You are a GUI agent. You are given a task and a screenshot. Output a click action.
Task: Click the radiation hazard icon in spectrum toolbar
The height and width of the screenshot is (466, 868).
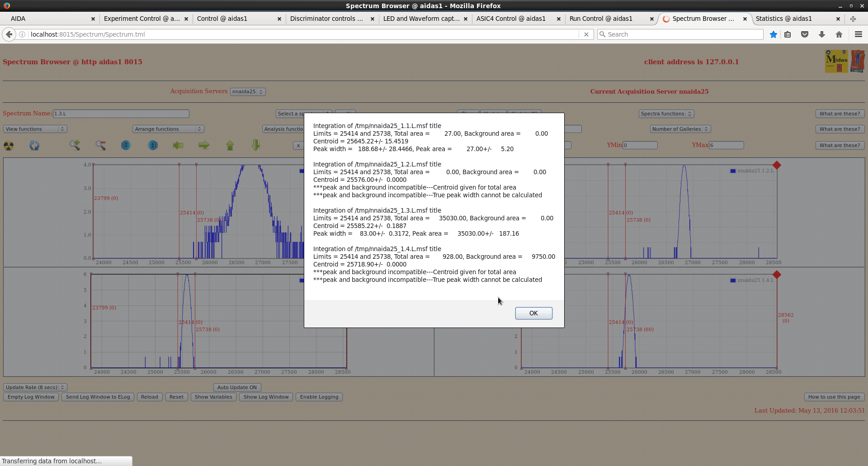9,146
